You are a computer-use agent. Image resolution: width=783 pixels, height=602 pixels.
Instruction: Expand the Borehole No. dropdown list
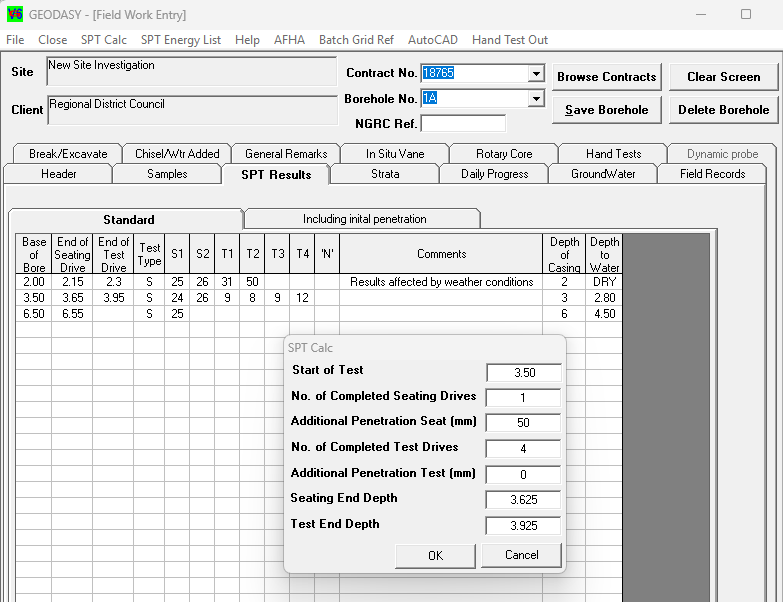(x=536, y=98)
